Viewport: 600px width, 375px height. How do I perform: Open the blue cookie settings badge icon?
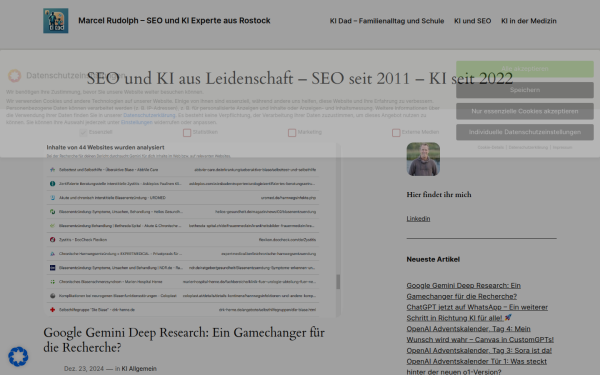pos(18,357)
